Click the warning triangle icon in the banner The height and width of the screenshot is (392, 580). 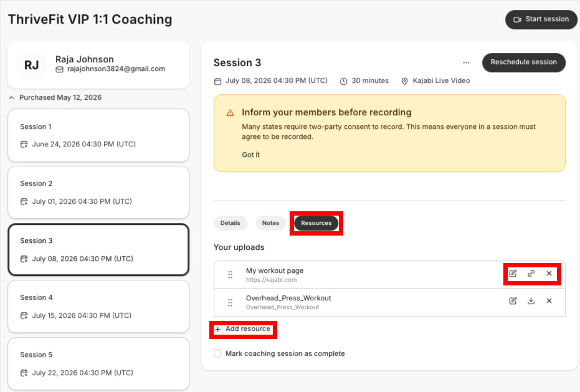230,113
